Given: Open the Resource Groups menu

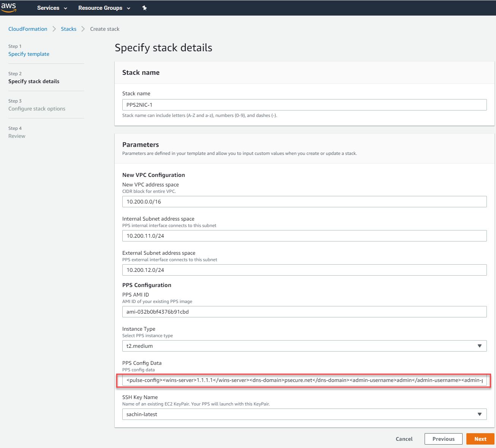Looking at the screenshot, I should coord(104,8).
